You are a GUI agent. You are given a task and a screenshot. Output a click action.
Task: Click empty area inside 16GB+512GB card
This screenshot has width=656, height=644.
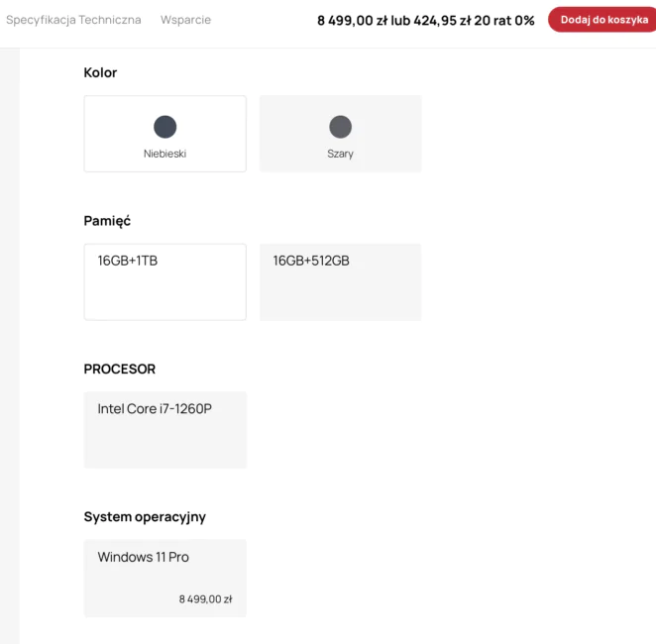[x=341, y=297]
